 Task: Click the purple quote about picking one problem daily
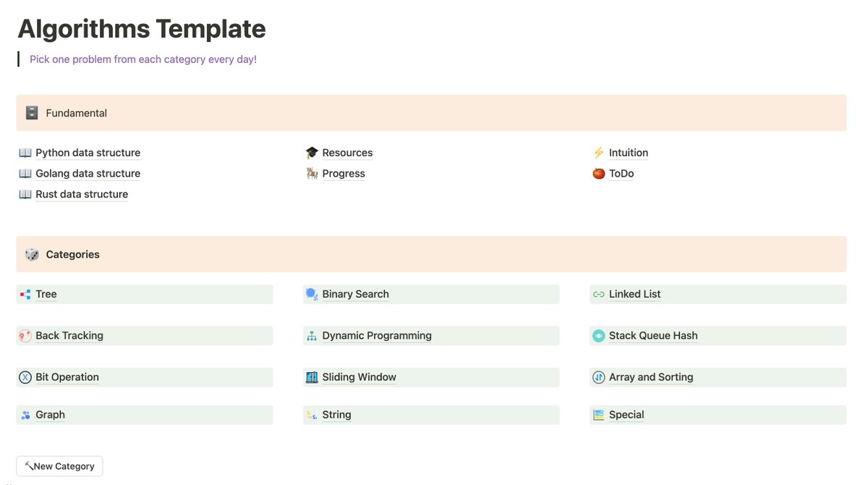143,59
